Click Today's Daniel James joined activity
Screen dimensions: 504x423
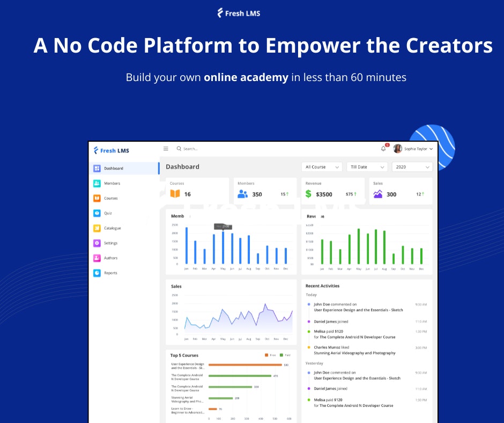pos(331,322)
